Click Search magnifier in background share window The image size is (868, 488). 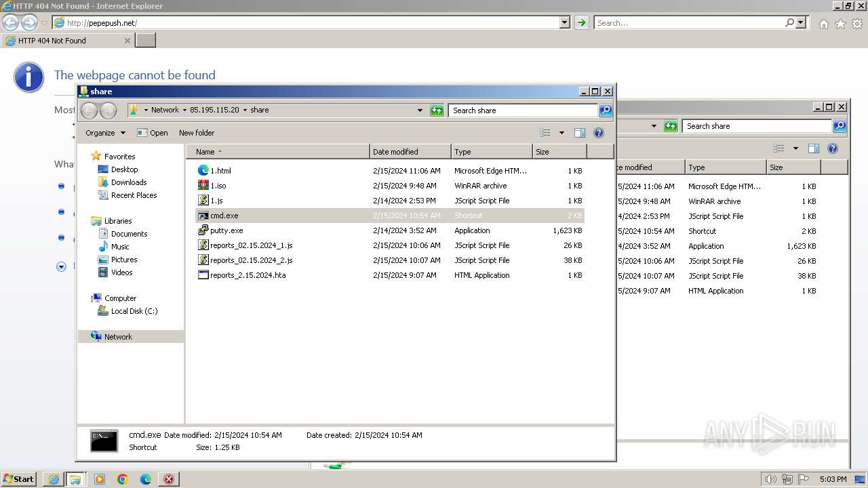pos(840,125)
